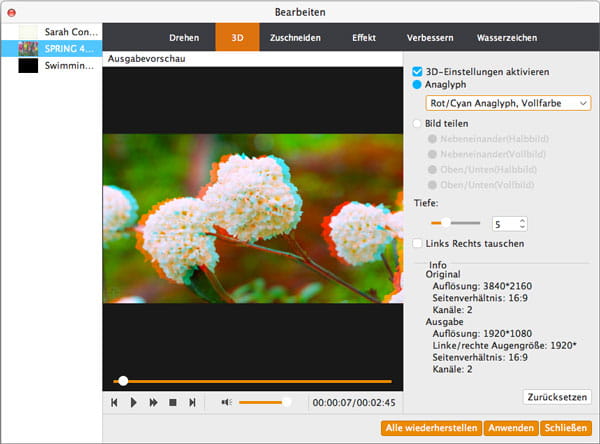Screen dimensions: 600x444
Task: Open the Effekt tab
Action: pos(364,38)
